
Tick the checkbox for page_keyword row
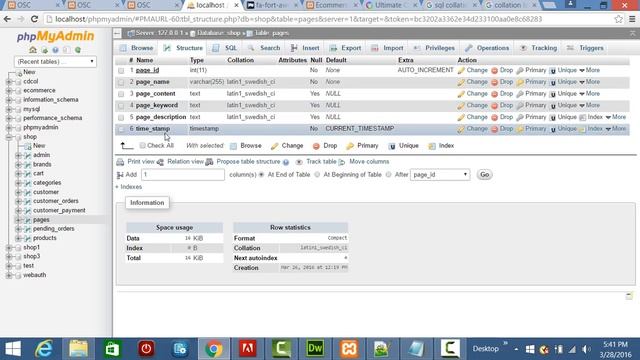coord(121,106)
